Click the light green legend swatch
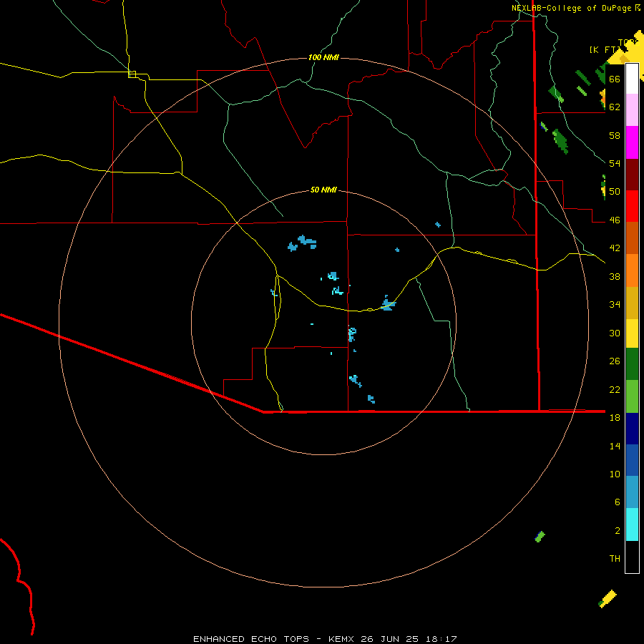 tap(632, 396)
